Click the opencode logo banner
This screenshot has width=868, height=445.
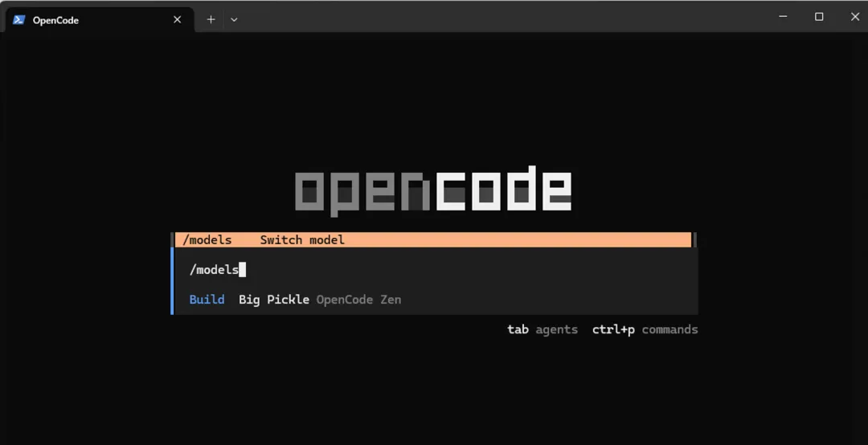click(433, 190)
